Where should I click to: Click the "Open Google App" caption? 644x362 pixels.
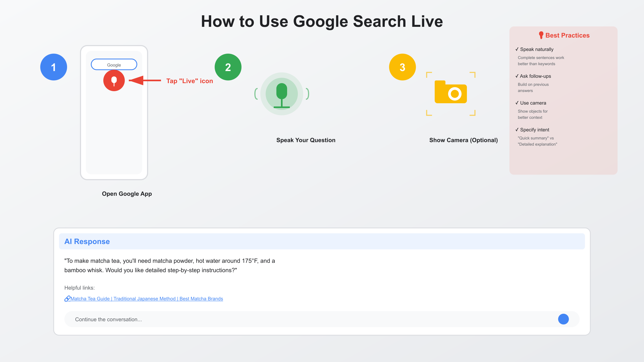pos(127,194)
